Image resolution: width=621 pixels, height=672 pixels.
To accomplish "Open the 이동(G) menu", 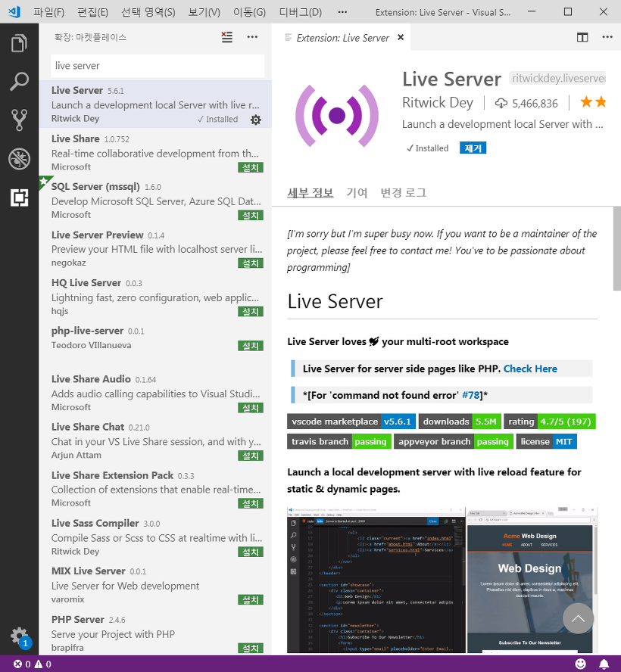I will [x=249, y=12].
